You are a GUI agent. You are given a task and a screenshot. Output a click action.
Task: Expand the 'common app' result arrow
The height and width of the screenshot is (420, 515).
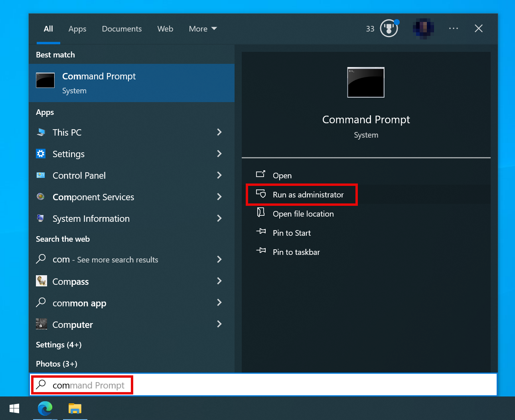219,302
